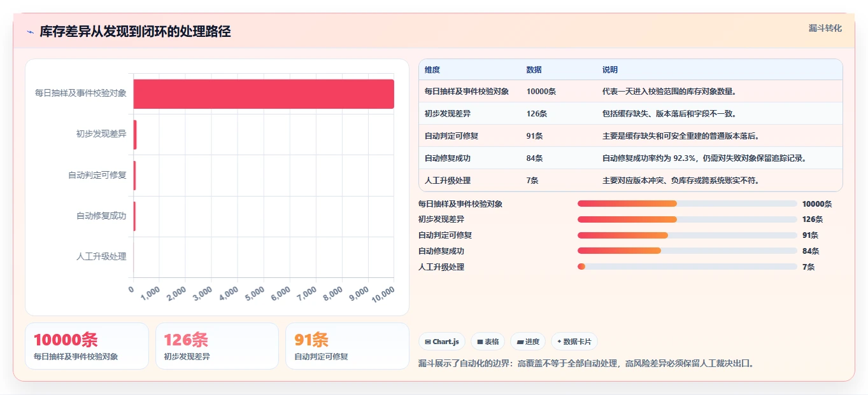868x395 pixels.
Task: Click the description 主要对应版本冲突、负库存或跨系统账实不符
Action: tap(681, 181)
